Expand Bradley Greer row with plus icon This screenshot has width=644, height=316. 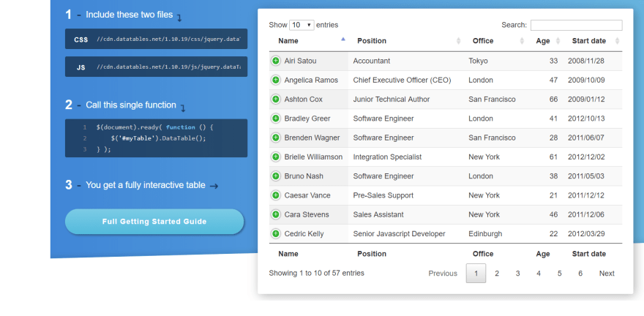(276, 118)
